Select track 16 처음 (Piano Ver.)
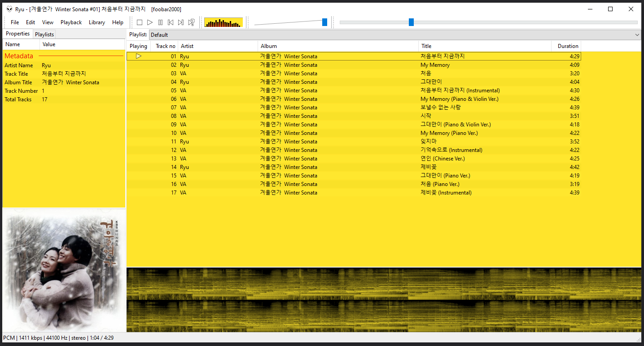 (354, 184)
